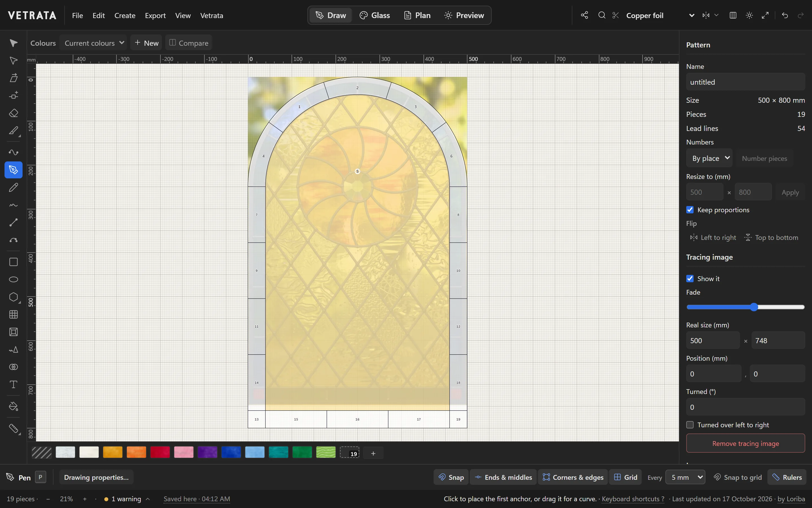Zoom in with the plus in status bar
Screen dimensions: 812x508
85,499
